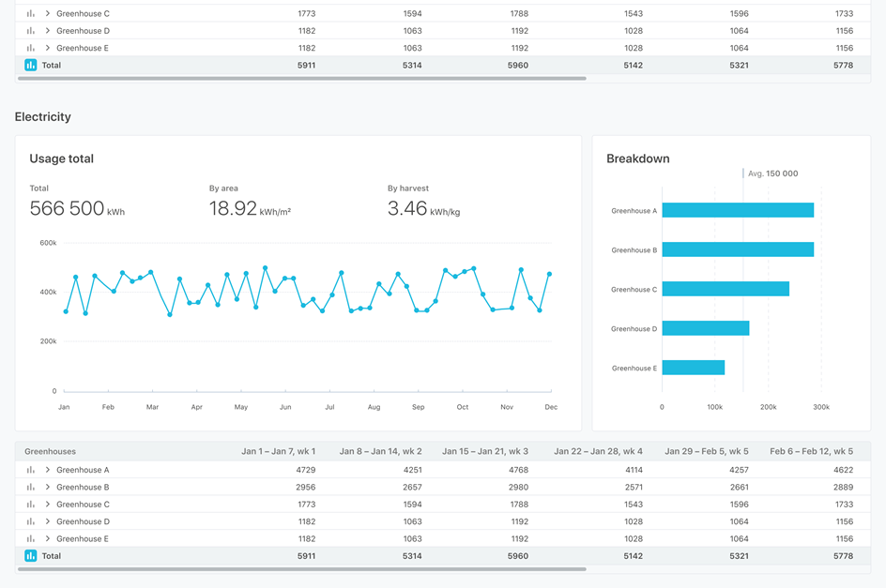Click the Jan 15 – Jan 21, wk 3 column header
Viewport: 886px width, 588px height.
[484, 451]
